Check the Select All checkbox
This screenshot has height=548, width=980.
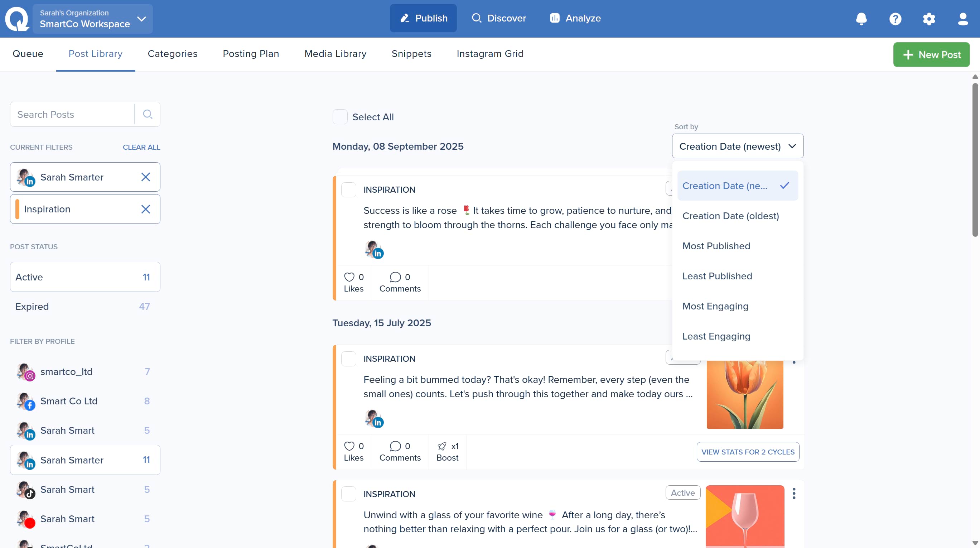tap(340, 117)
